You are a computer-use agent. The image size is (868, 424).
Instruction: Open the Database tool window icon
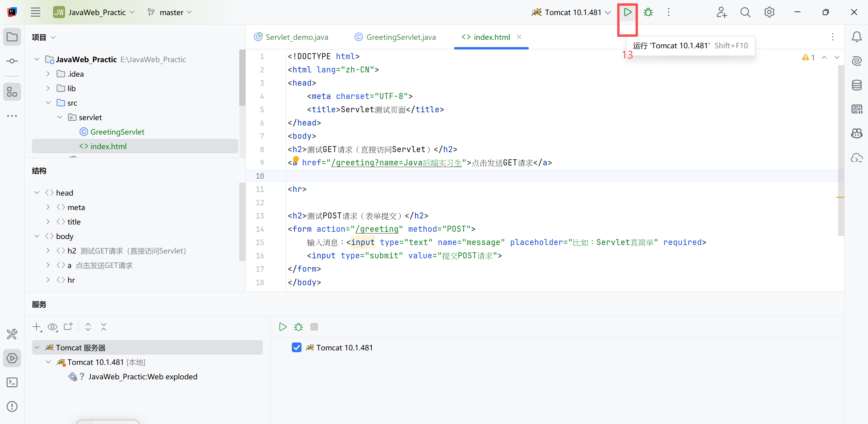(x=857, y=85)
